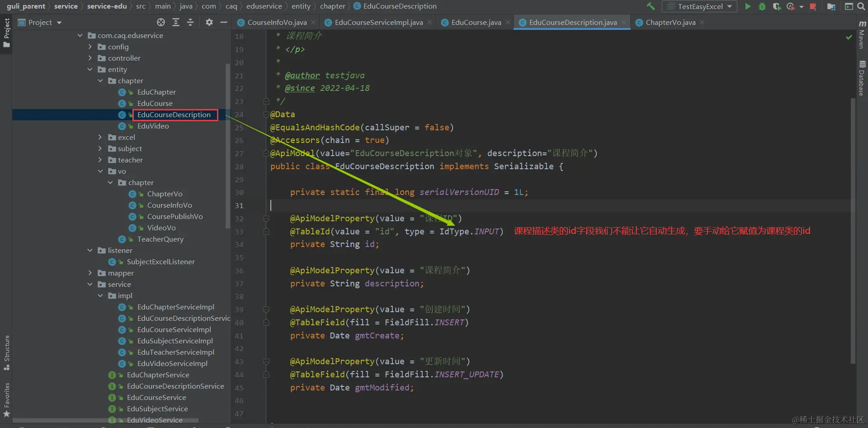The image size is (868, 428).
Task: Expand the teacher package
Action: 100,160
